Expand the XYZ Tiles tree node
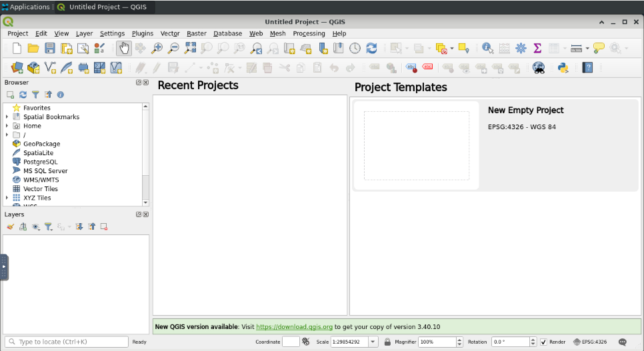644x351 pixels. click(7, 198)
